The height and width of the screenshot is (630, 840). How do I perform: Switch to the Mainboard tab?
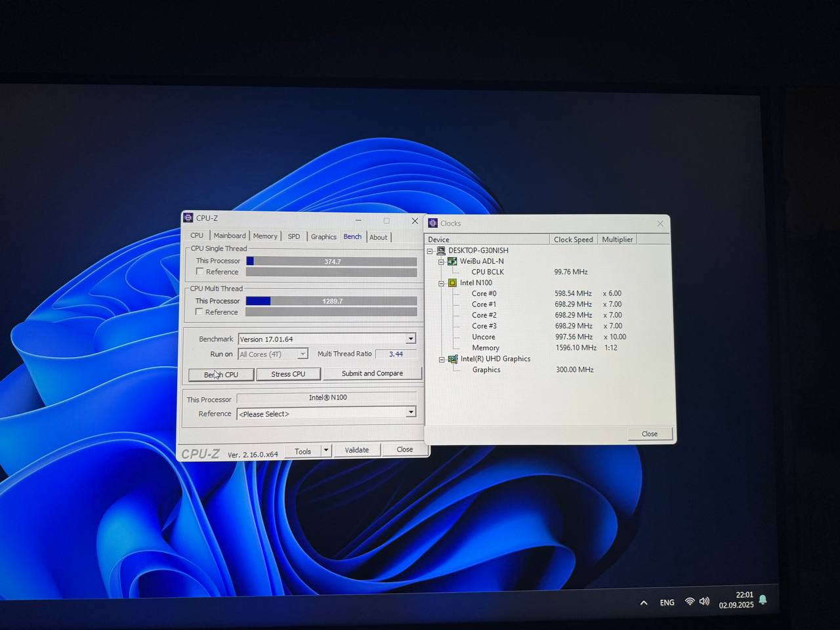pyautogui.click(x=230, y=236)
